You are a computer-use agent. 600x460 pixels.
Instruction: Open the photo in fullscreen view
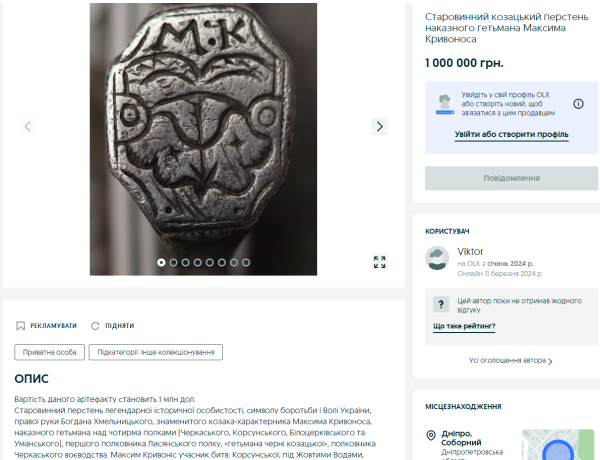380,262
